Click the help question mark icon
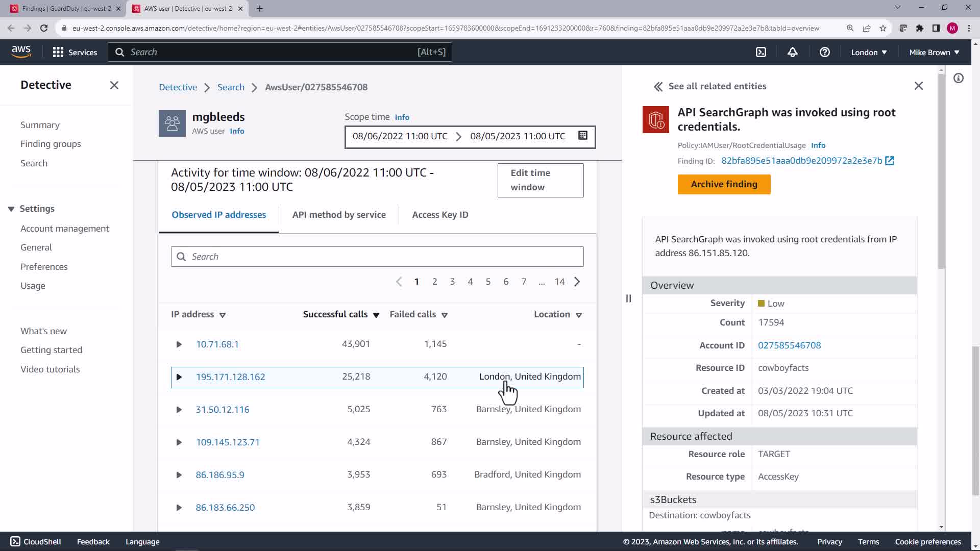Image resolution: width=980 pixels, height=551 pixels. [824, 52]
